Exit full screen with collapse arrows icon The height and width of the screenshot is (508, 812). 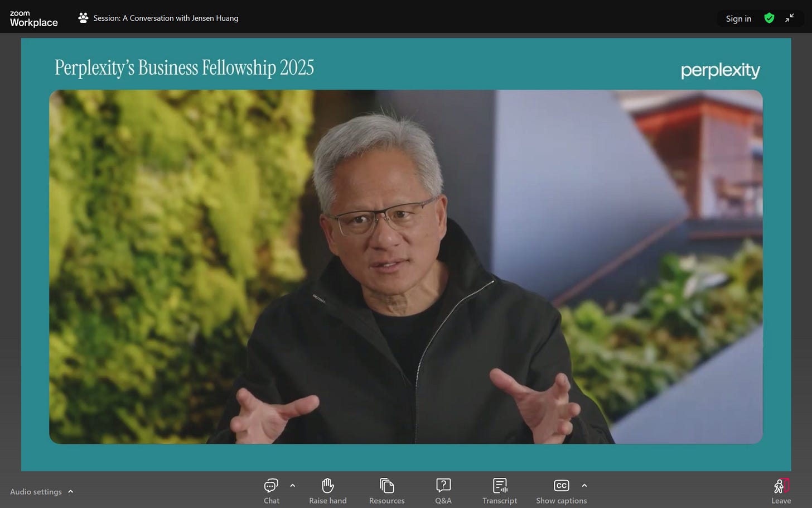[789, 18]
